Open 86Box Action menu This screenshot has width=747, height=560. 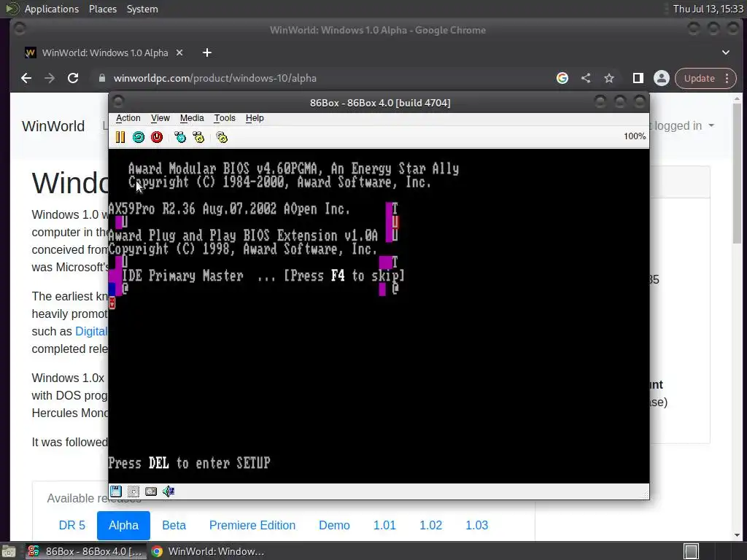point(128,118)
